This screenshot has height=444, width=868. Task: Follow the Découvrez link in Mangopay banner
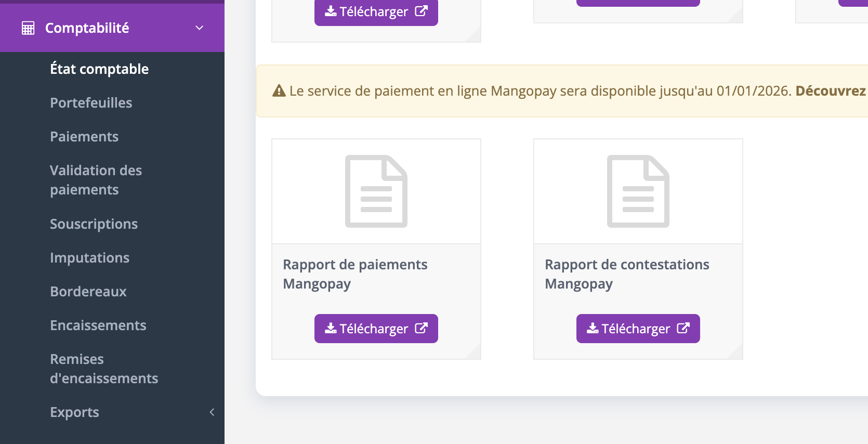[830, 91]
